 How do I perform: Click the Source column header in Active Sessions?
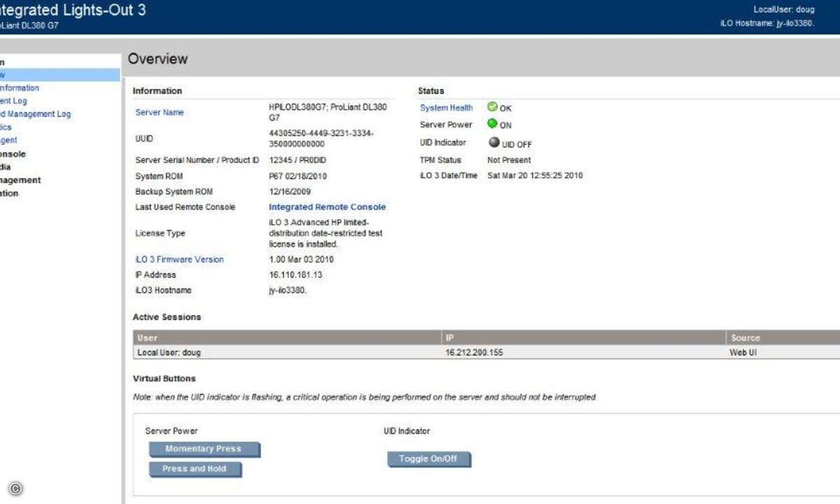pyautogui.click(x=783, y=337)
